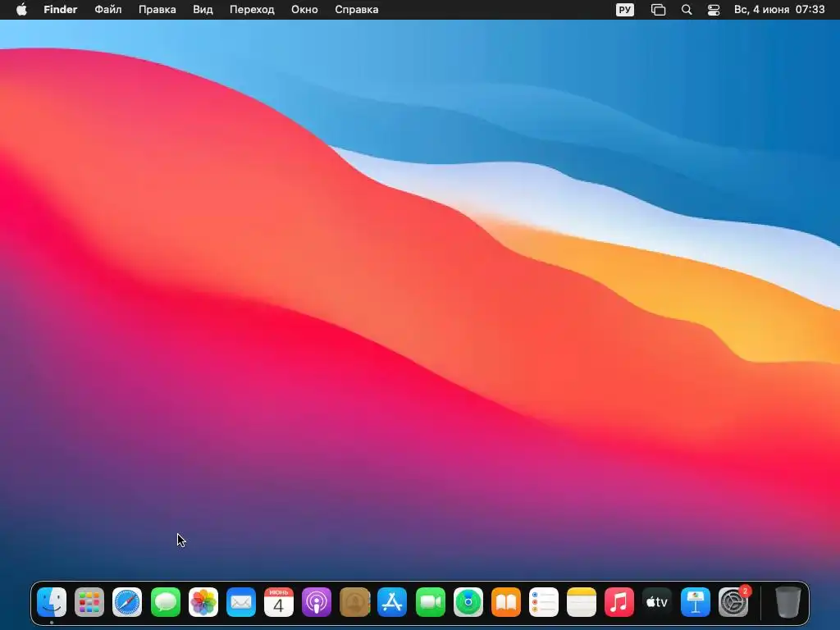This screenshot has width=840, height=630.
Task: Open Finder from the Dock
Action: 52,602
